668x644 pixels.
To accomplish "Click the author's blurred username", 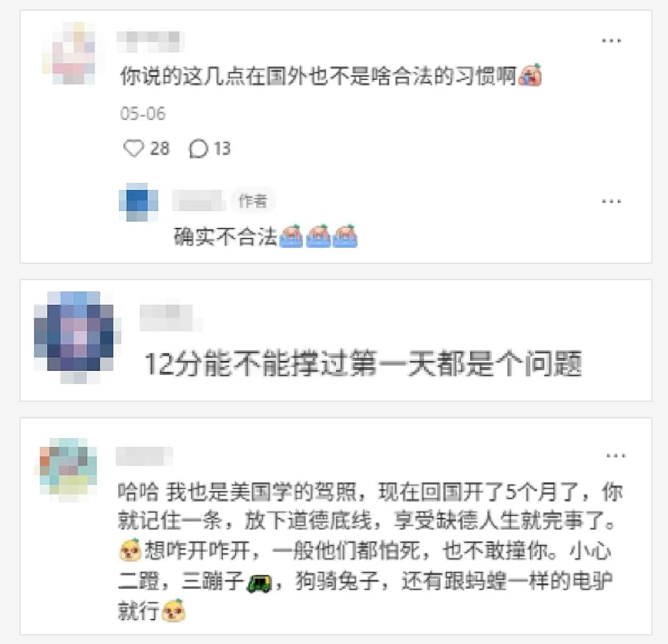I will coord(199,201).
